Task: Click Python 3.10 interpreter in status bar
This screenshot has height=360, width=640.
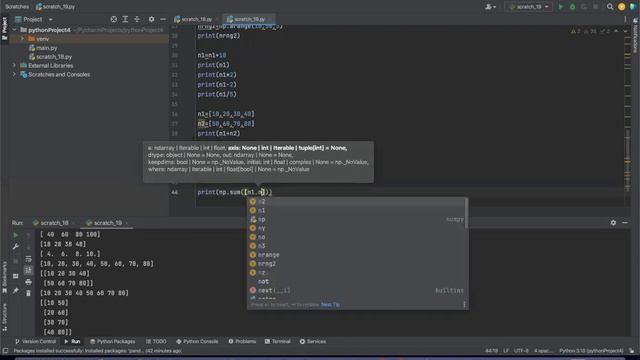Action: [x=591, y=351]
